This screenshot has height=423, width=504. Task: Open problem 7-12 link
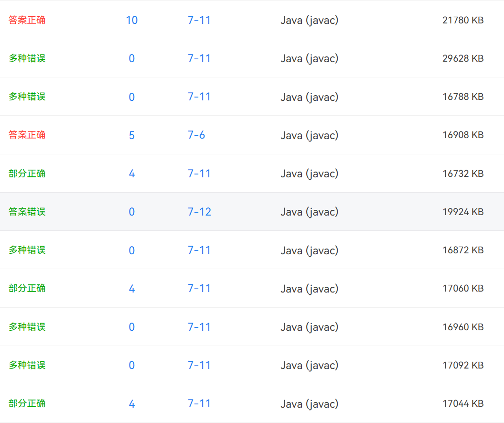(x=199, y=212)
